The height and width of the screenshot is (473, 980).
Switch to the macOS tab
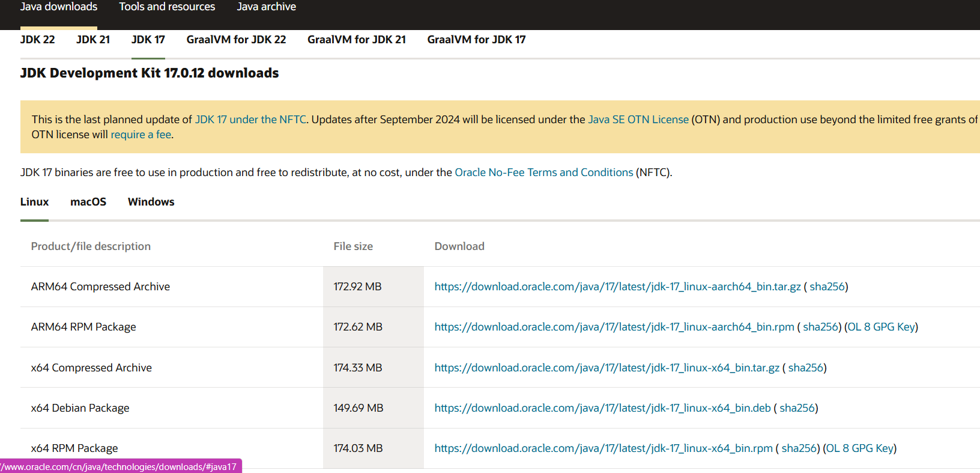pos(88,202)
